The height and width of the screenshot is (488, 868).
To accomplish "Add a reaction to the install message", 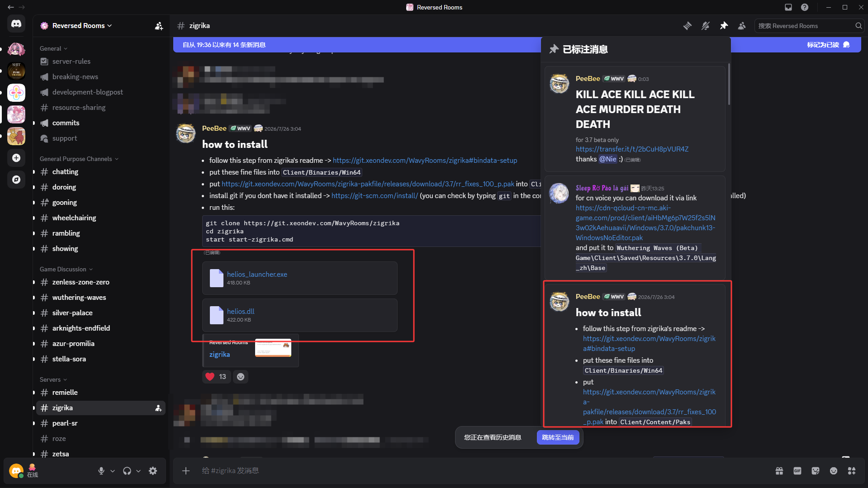I will [241, 377].
